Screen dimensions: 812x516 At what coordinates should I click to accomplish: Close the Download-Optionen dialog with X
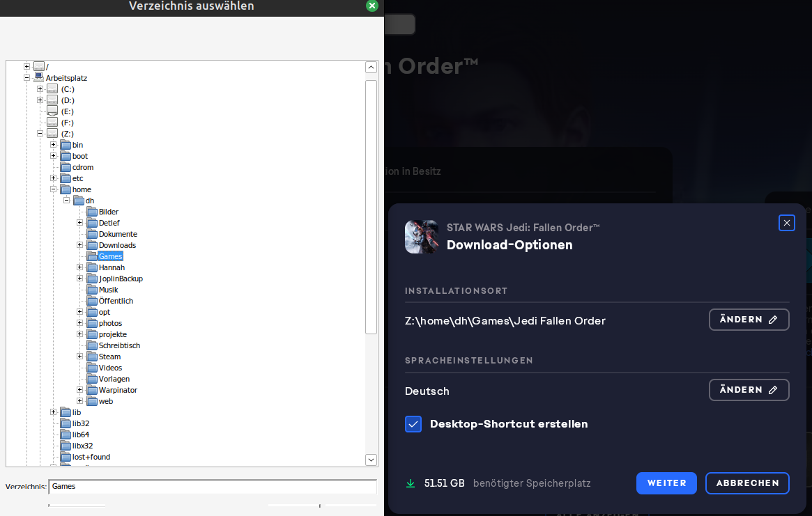click(787, 223)
